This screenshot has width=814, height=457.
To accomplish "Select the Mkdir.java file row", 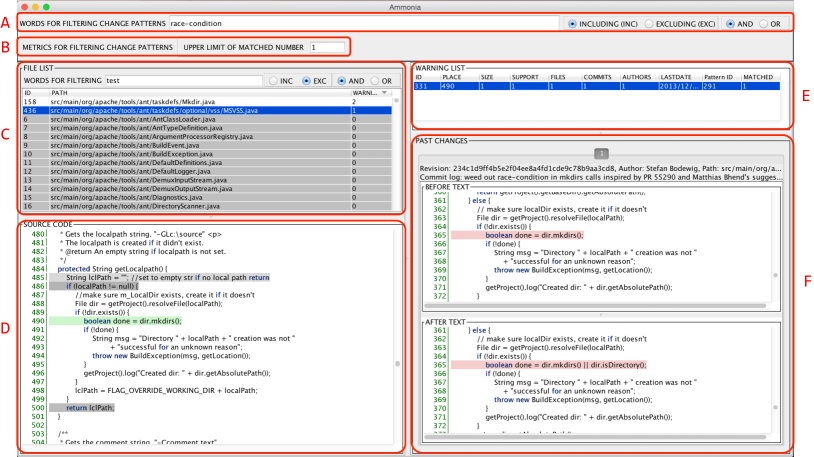I will (200, 101).
